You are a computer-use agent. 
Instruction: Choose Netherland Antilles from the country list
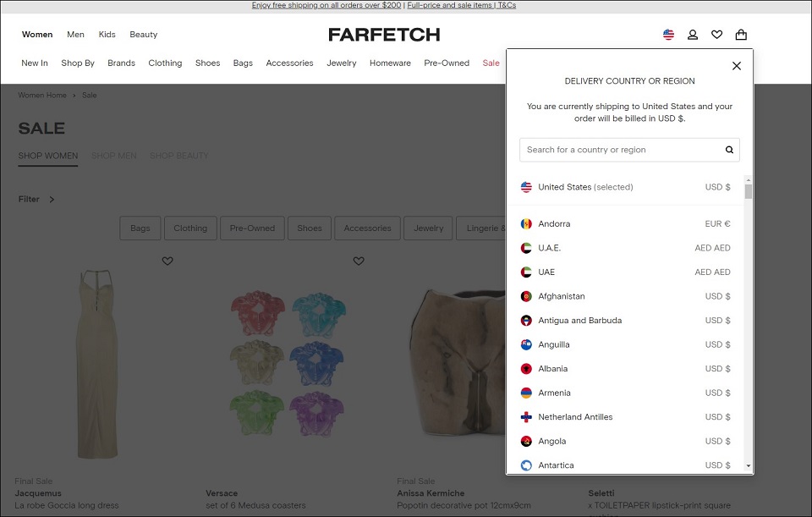point(626,417)
